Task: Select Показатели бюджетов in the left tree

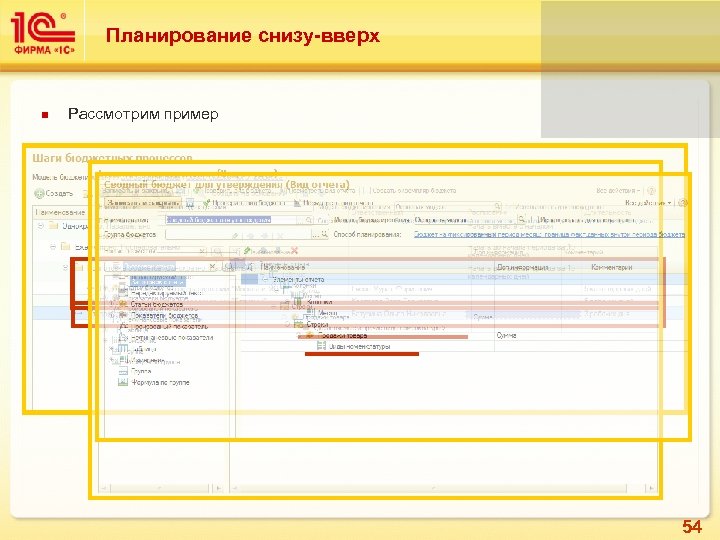Action: click(x=164, y=316)
